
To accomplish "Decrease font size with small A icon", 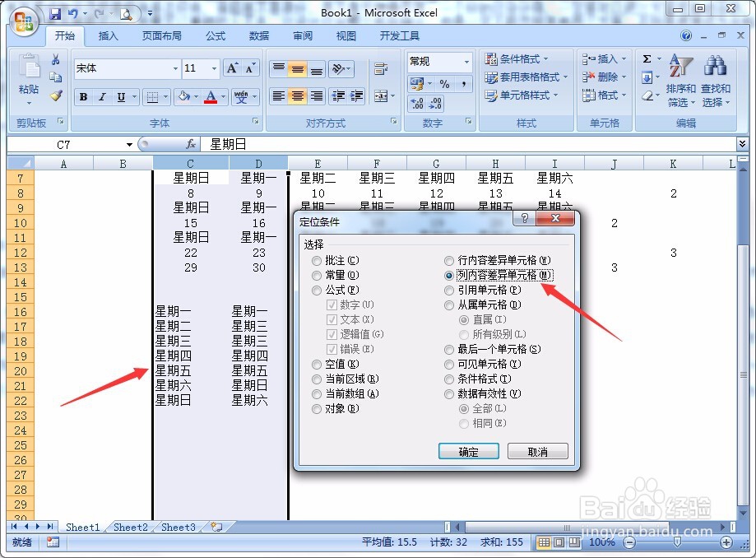I will pos(250,68).
